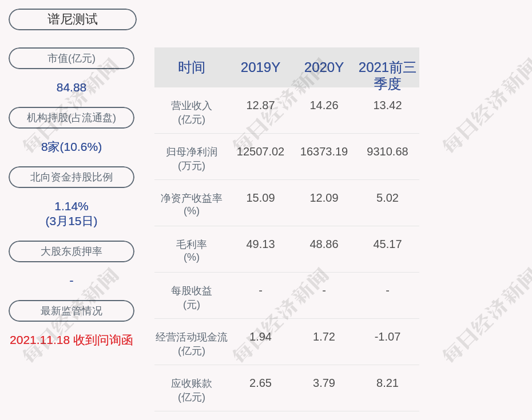The image size is (532, 420).
Task: Select the 2019Y column header
Action: 260,67
